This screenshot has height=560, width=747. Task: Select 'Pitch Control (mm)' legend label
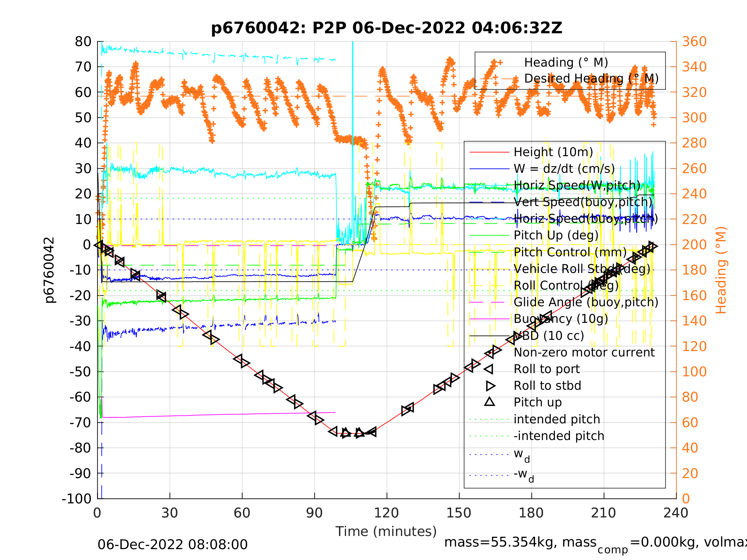pyautogui.click(x=570, y=252)
